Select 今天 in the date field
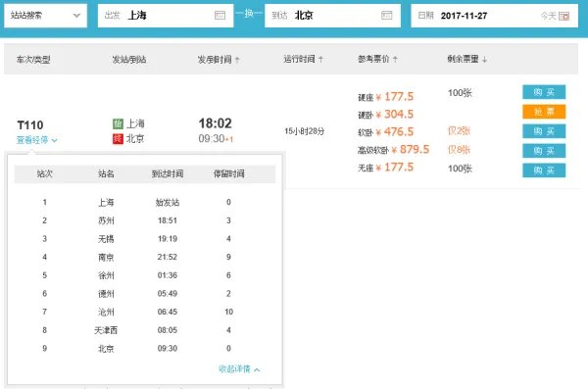 (x=548, y=16)
